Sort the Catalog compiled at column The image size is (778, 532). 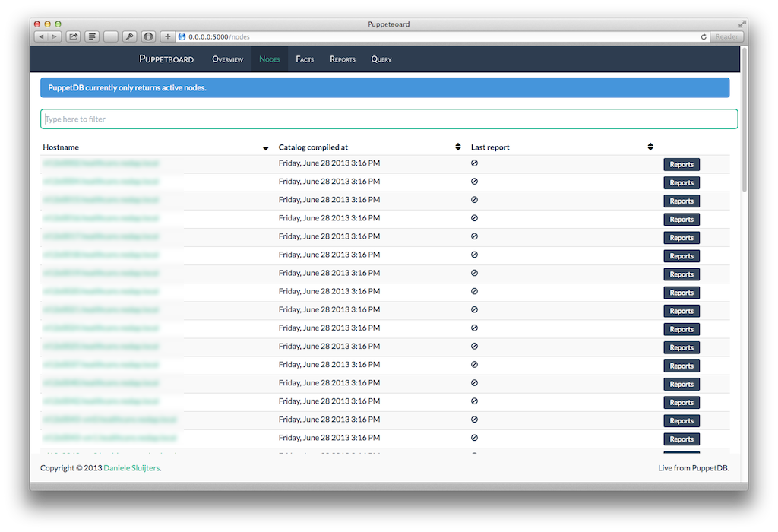pos(458,147)
